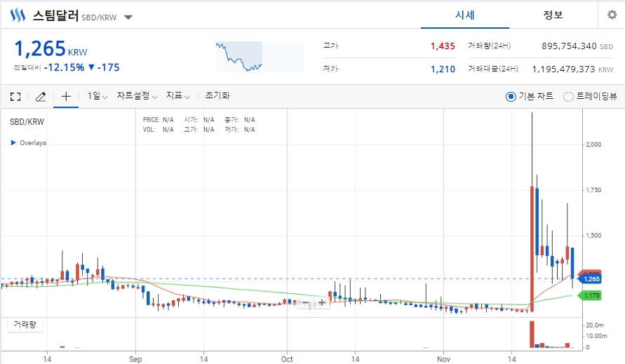625x364 pixels.
Task: Switch to the 시세 tab
Action: coord(465,15)
